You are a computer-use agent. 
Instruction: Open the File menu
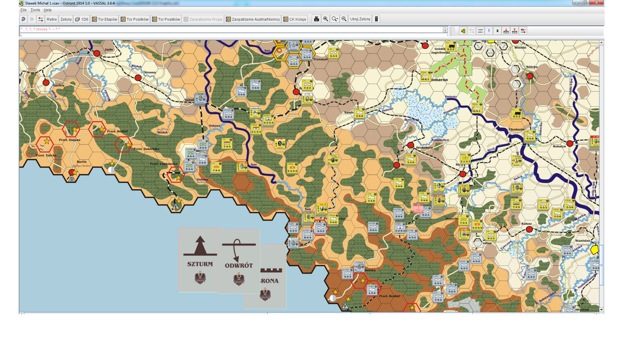23,10
